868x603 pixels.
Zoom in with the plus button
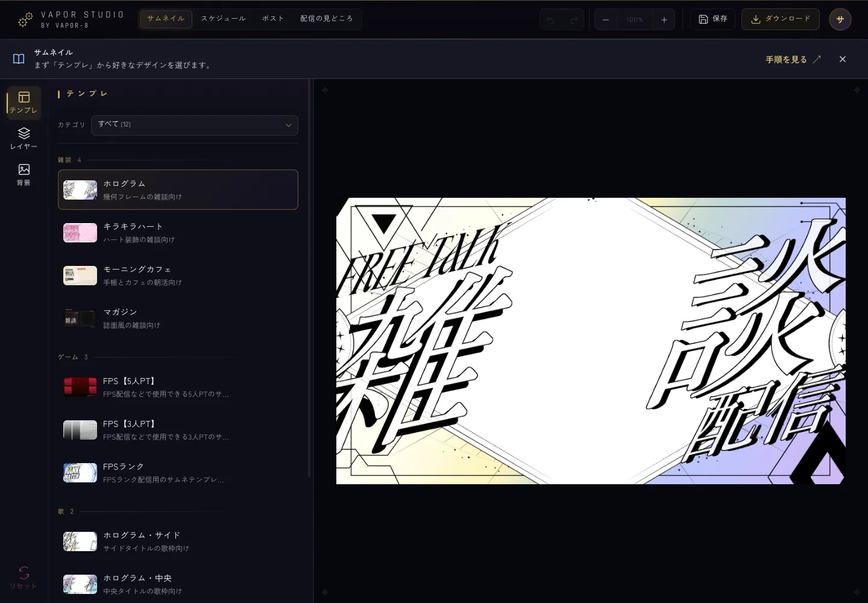coord(664,20)
